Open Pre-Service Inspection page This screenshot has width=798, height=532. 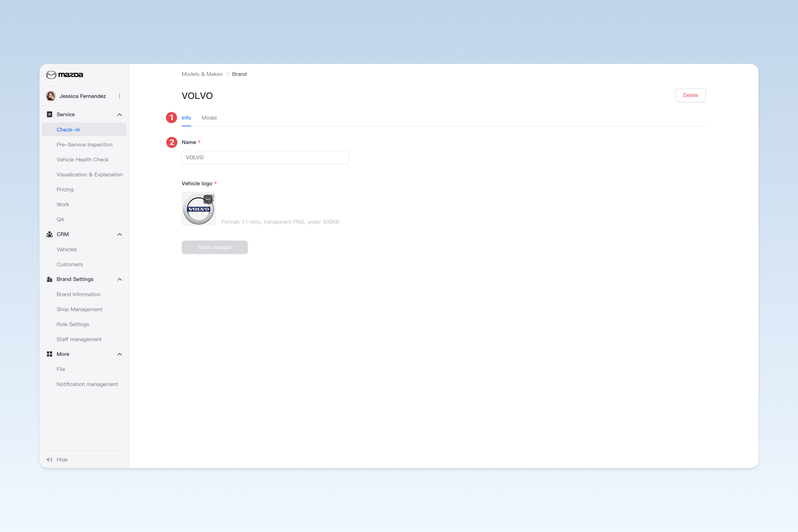[84, 145]
